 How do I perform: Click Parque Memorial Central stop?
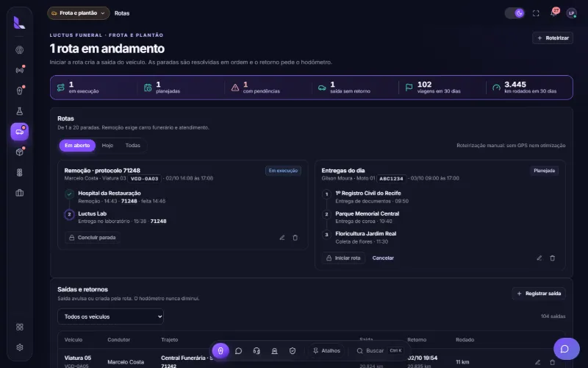click(367, 213)
